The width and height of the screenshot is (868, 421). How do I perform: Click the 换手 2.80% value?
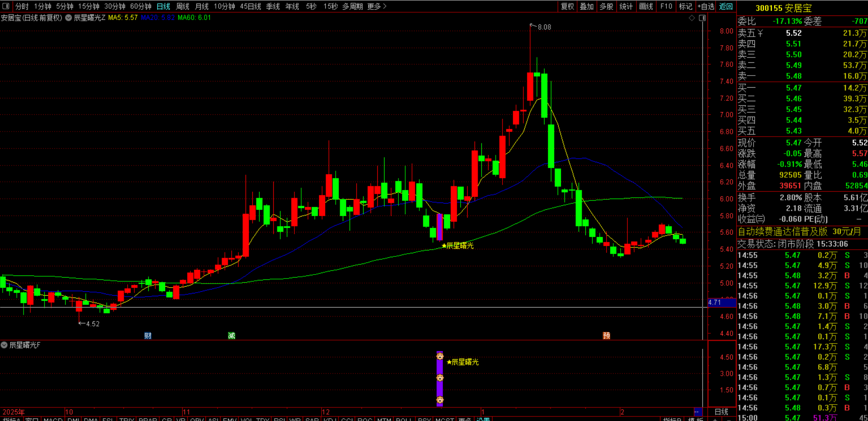click(x=791, y=198)
